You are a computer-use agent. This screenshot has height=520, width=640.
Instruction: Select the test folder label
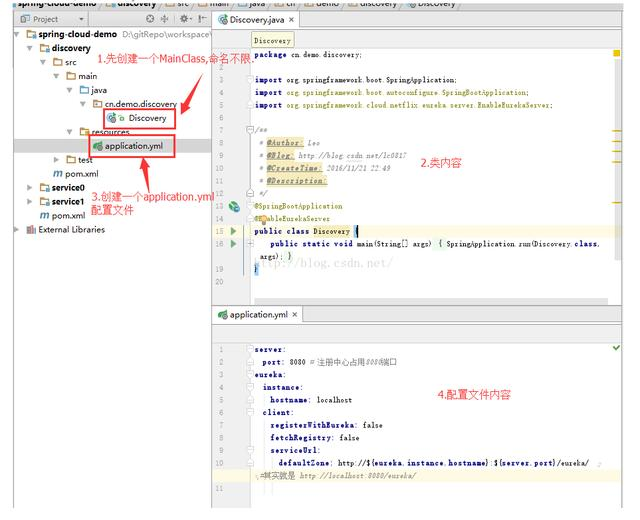point(85,160)
